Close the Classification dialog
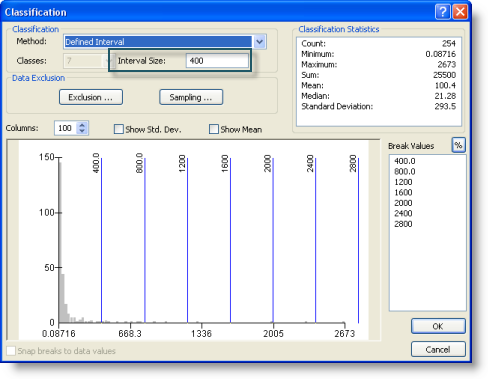The image size is (488, 379). coord(460,12)
